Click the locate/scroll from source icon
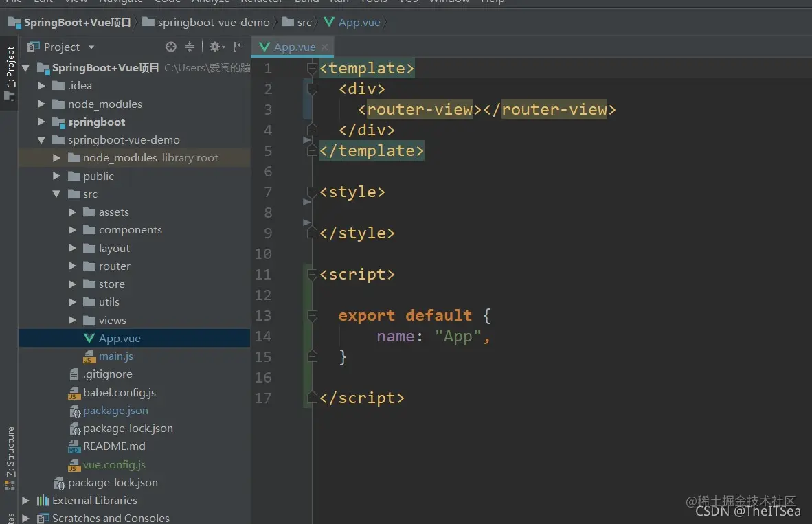The image size is (812, 524). [x=171, y=47]
